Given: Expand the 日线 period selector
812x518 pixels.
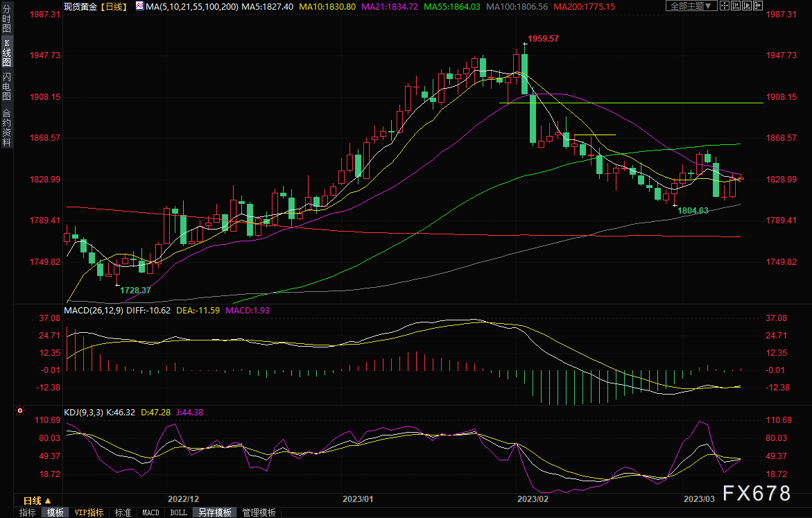Looking at the screenshot, I should pyautogui.click(x=37, y=501).
